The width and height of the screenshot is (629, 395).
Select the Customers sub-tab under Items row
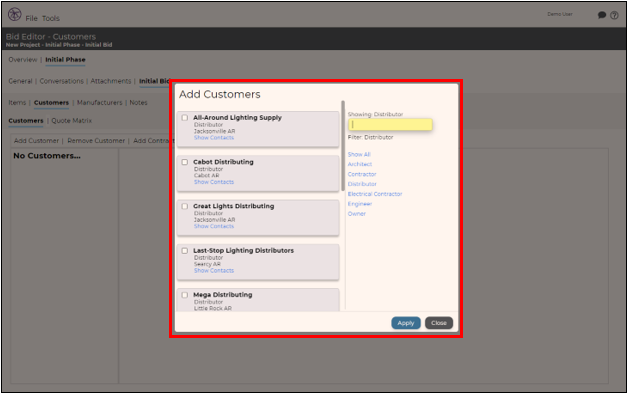51,103
